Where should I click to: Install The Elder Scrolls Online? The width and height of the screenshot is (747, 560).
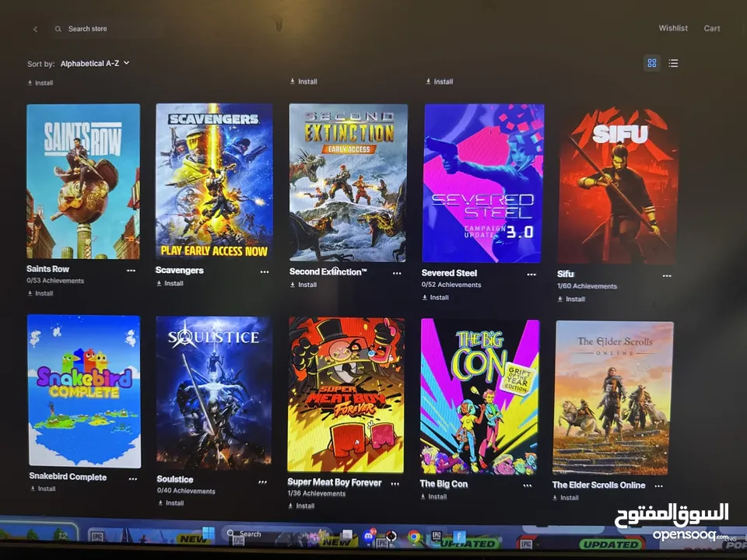point(566,498)
